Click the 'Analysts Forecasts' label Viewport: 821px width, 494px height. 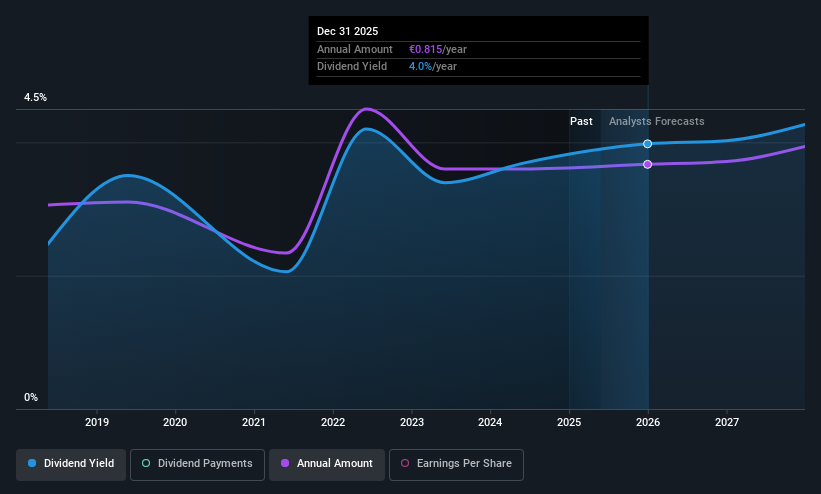(x=657, y=121)
